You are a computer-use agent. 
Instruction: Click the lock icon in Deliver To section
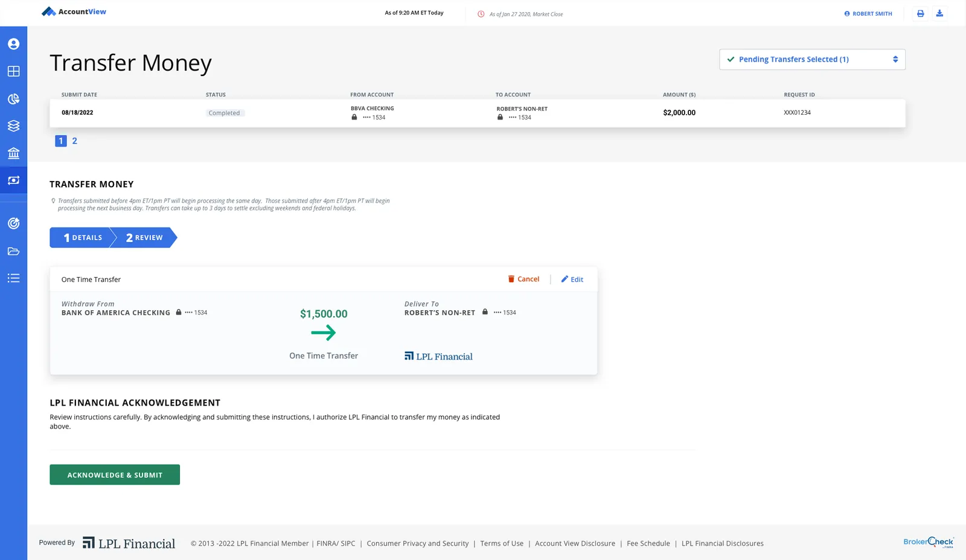tap(485, 312)
